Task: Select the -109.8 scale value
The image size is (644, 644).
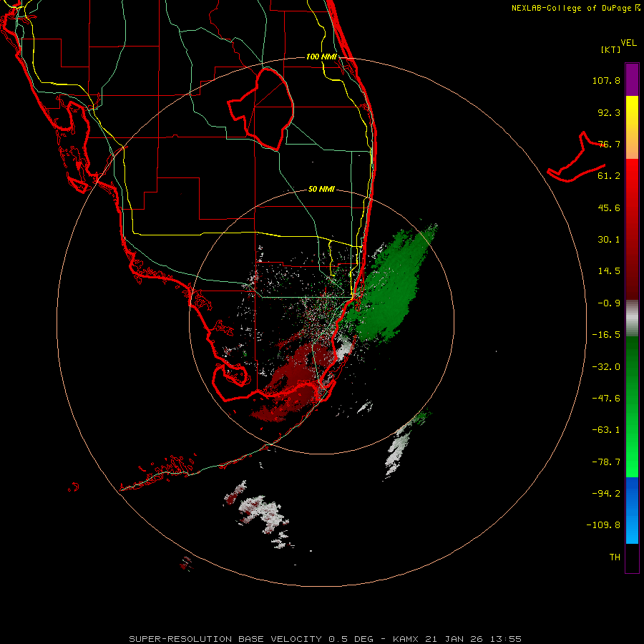Action: (x=603, y=525)
